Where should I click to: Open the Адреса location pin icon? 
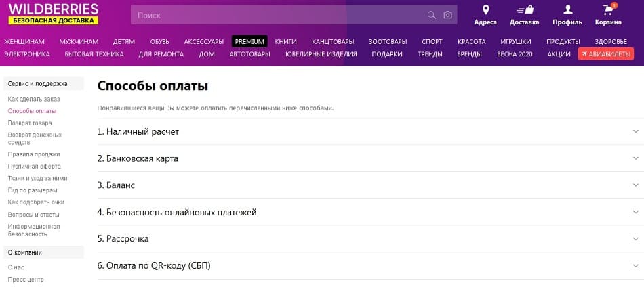485,10
